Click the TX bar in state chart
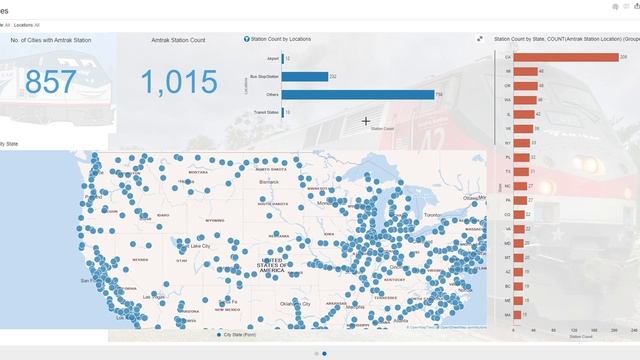This screenshot has height=360, width=640. coord(521,172)
